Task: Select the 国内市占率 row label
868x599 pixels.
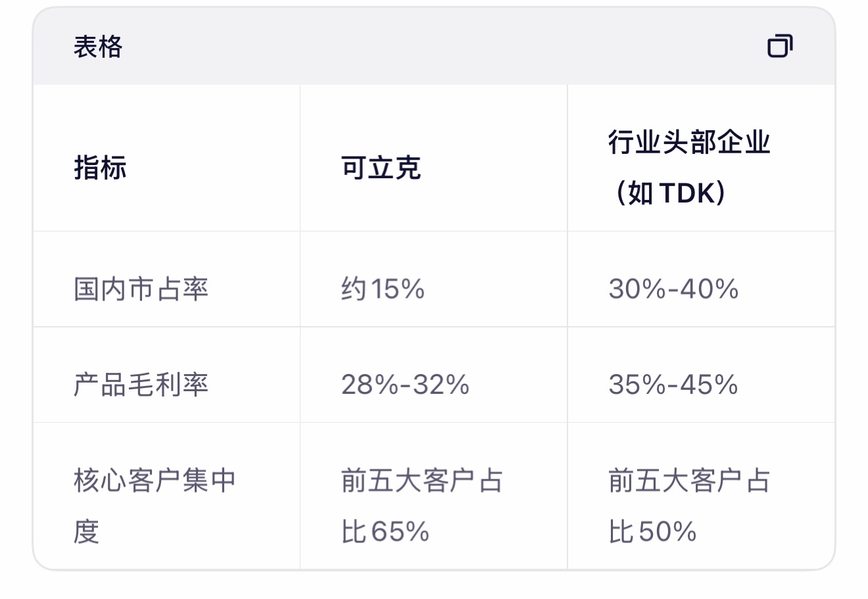Action: pyautogui.click(x=141, y=289)
